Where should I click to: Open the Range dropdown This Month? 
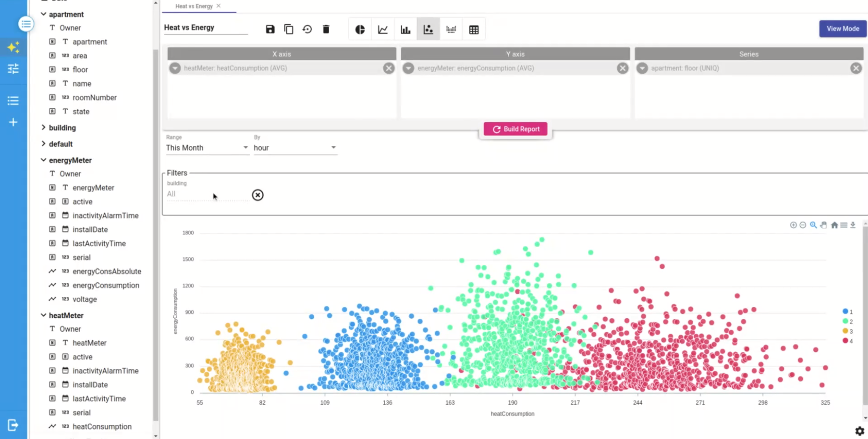[206, 148]
